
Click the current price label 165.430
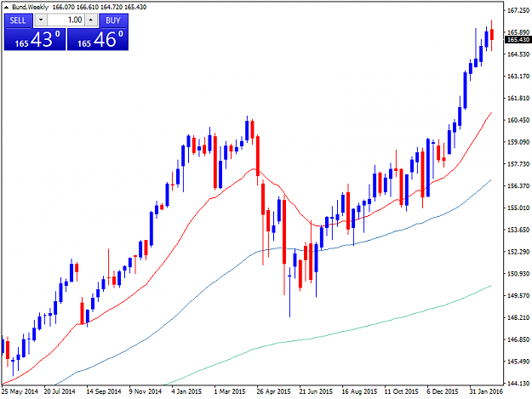point(518,40)
